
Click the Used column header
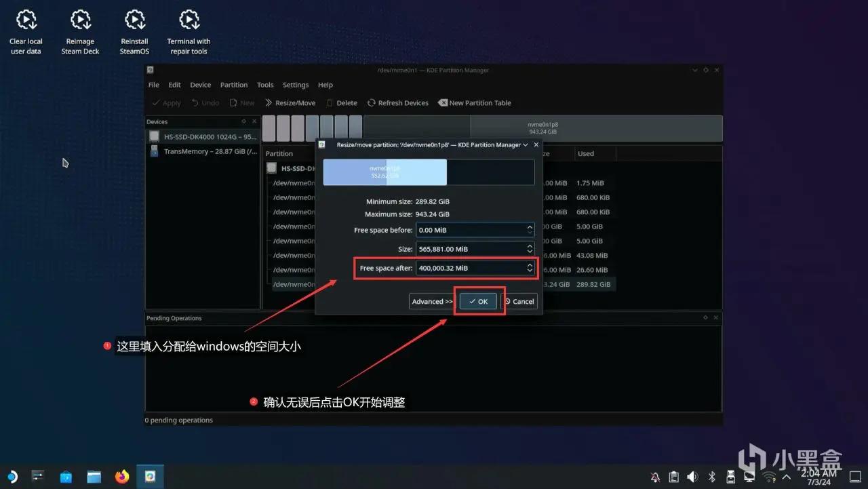tap(586, 154)
